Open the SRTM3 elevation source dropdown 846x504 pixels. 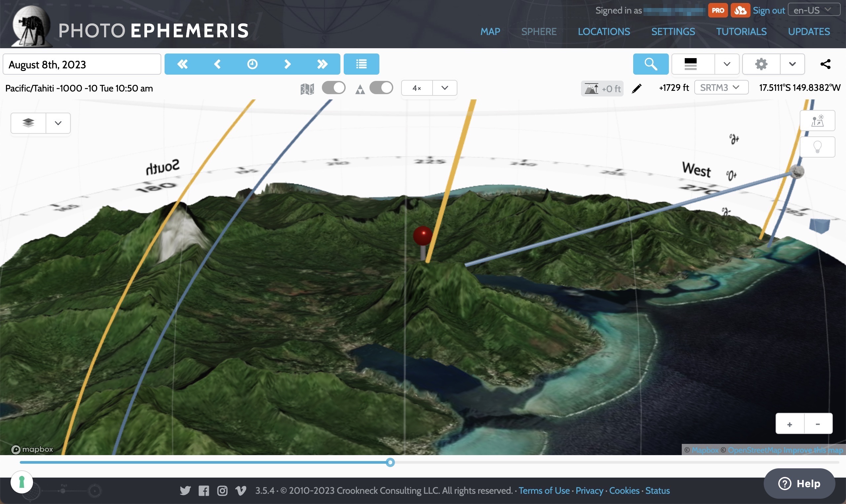point(721,88)
